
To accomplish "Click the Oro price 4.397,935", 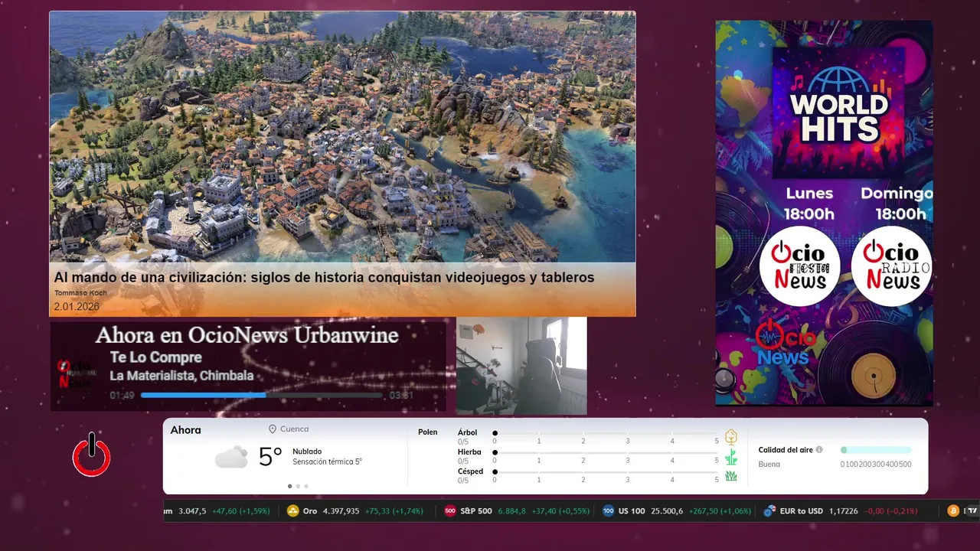I will [x=341, y=511].
